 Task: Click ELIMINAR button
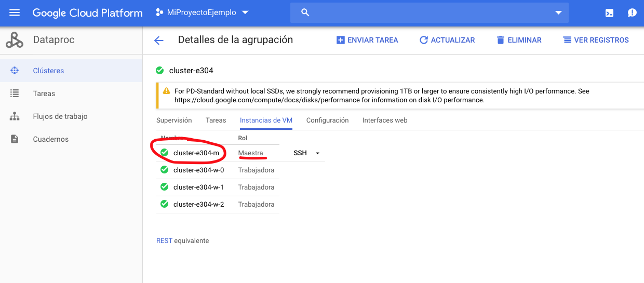pyautogui.click(x=519, y=40)
